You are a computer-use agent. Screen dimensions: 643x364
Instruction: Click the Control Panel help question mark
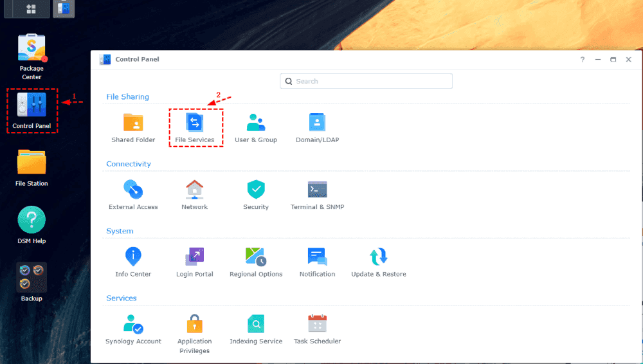583,60
